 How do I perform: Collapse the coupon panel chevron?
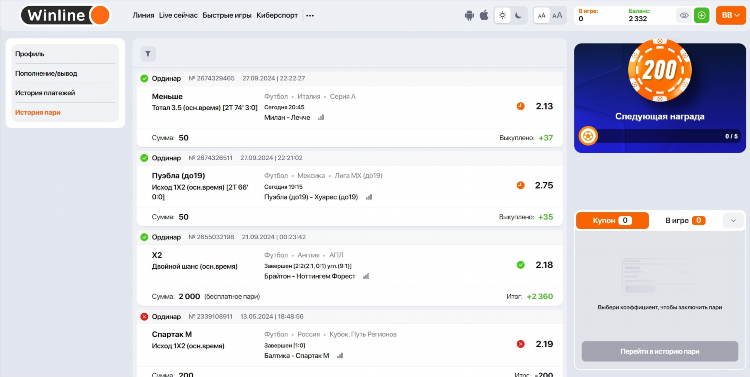tap(733, 221)
